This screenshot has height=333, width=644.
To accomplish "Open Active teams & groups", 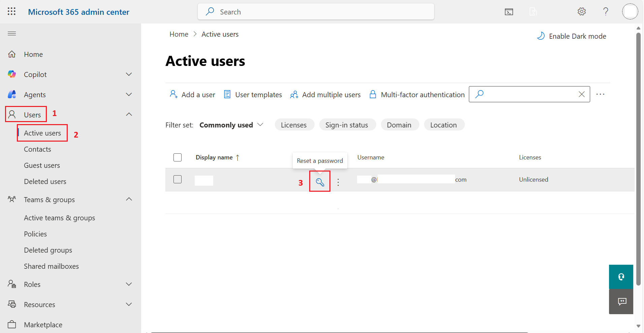I will click(60, 218).
